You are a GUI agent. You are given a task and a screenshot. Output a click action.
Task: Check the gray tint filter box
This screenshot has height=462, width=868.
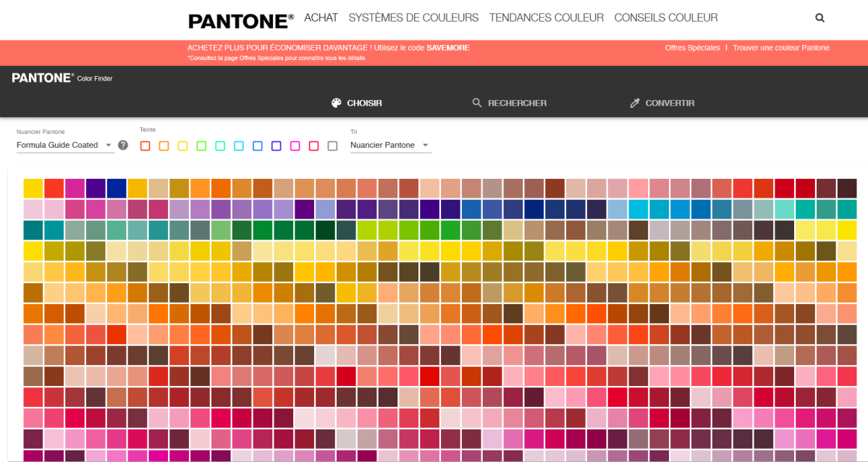click(x=332, y=146)
